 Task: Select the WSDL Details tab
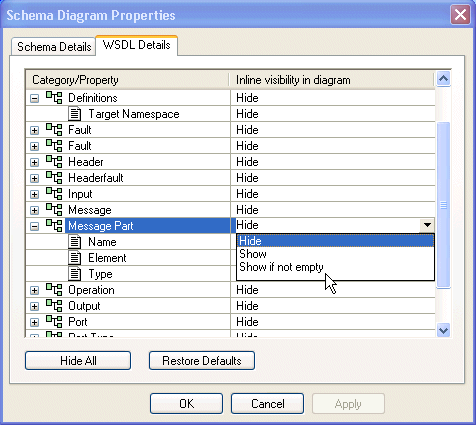tap(137, 45)
